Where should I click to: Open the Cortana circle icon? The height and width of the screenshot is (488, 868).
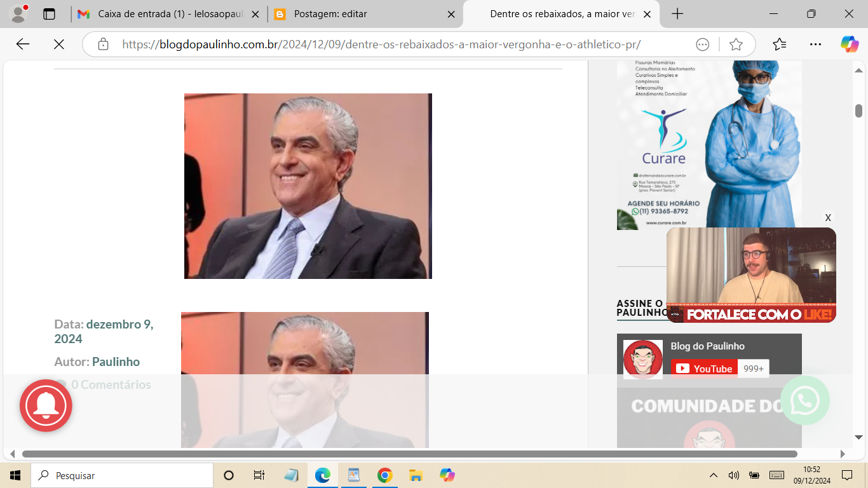pyautogui.click(x=229, y=475)
